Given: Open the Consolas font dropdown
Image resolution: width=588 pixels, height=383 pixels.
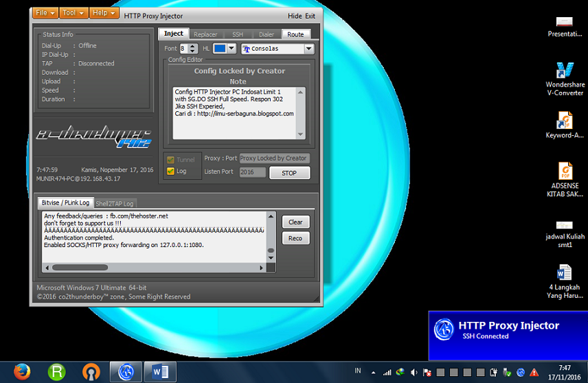Looking at the screenshot, I should coord(308,49).
